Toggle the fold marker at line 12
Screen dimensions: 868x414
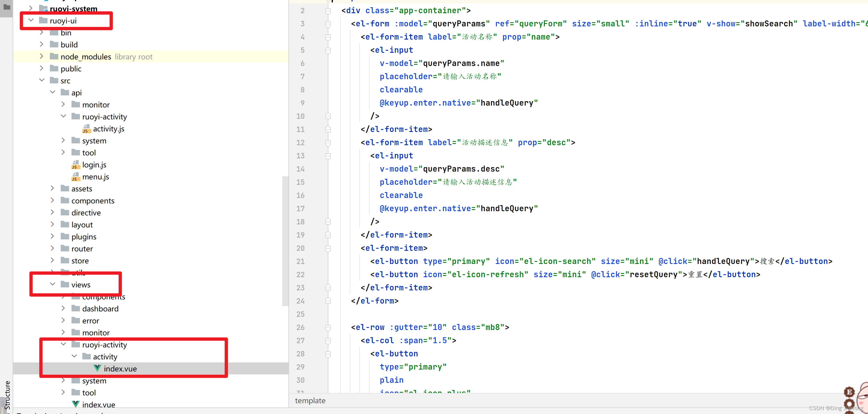tap(328, 143)
